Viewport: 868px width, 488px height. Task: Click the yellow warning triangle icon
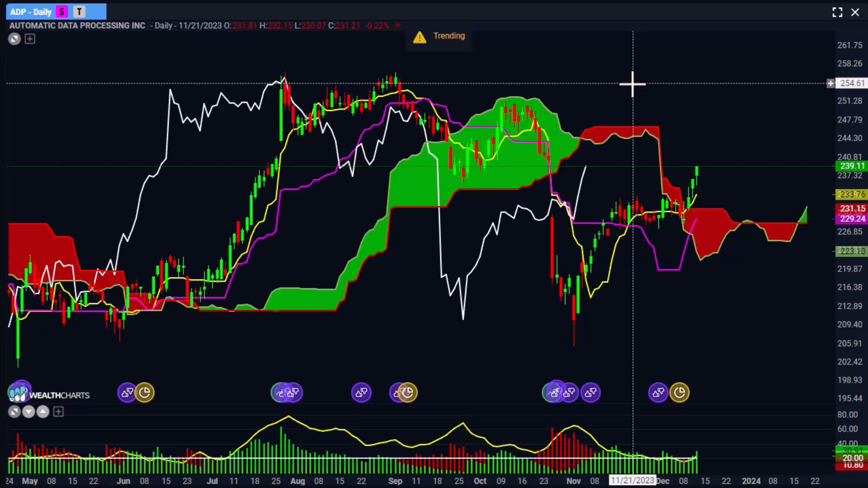click(420, 37)
